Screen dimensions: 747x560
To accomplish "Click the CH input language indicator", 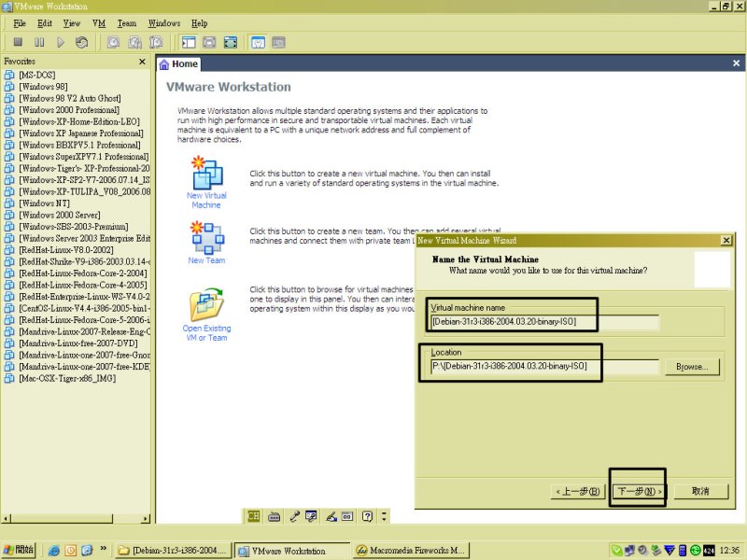I will tap(253, 516).
